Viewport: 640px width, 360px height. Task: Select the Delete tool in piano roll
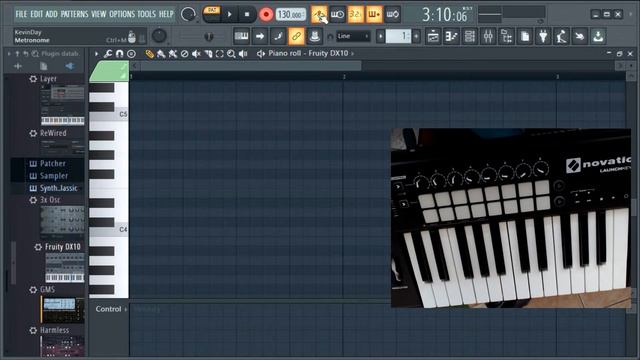click(x=184, y=53)
